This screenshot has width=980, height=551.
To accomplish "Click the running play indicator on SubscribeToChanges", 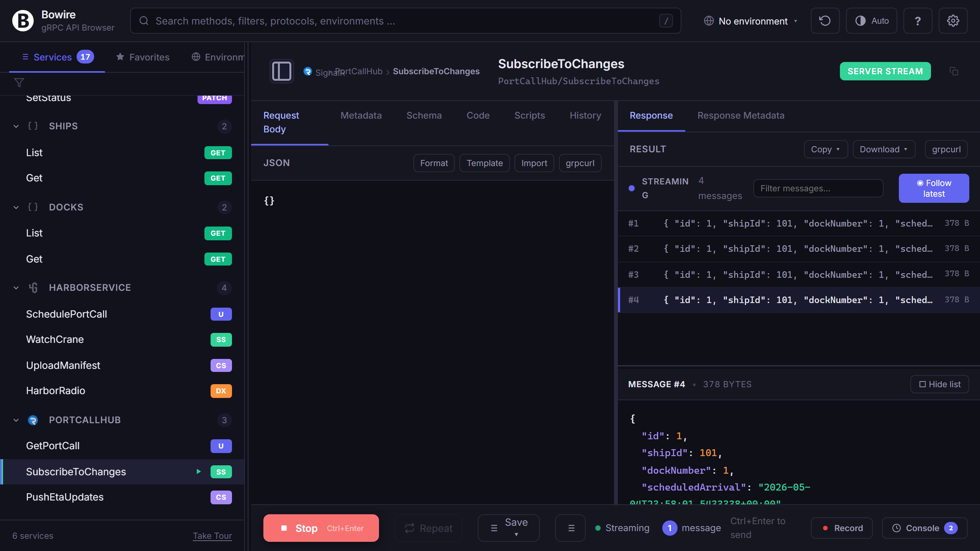I will pyautogui.click(x=199, y=471).
